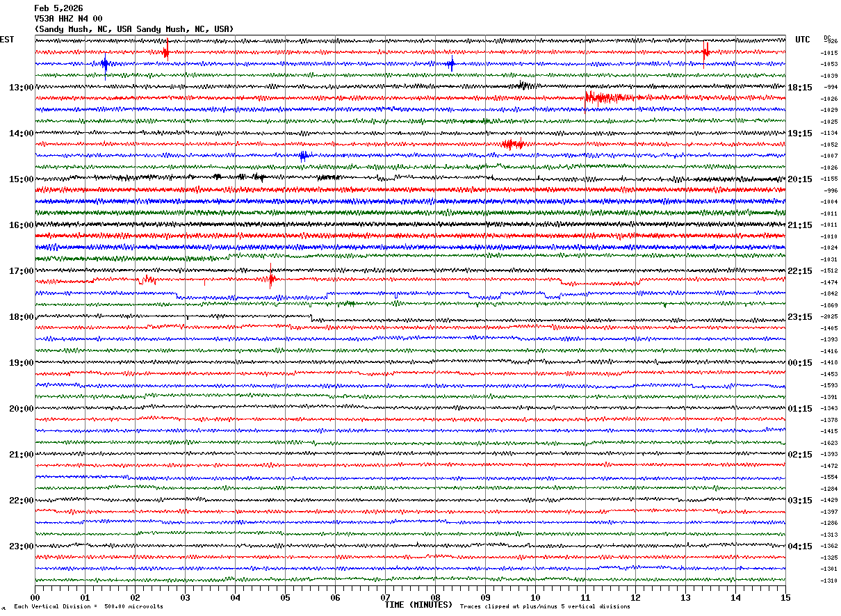Click the "TIME (MINUTES)" axis title
Screen dimensions: 841x616
(419, 605)
